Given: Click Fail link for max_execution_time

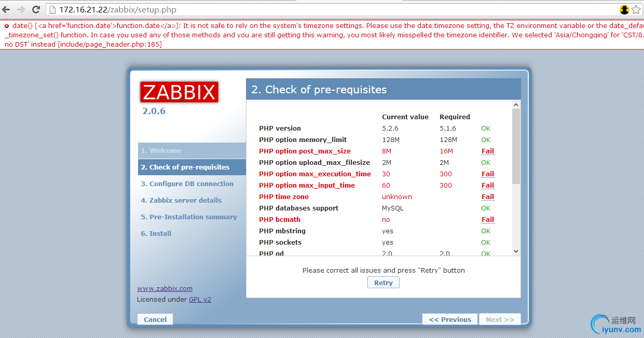Looking at the screenshot, I should tap(488, 174).
